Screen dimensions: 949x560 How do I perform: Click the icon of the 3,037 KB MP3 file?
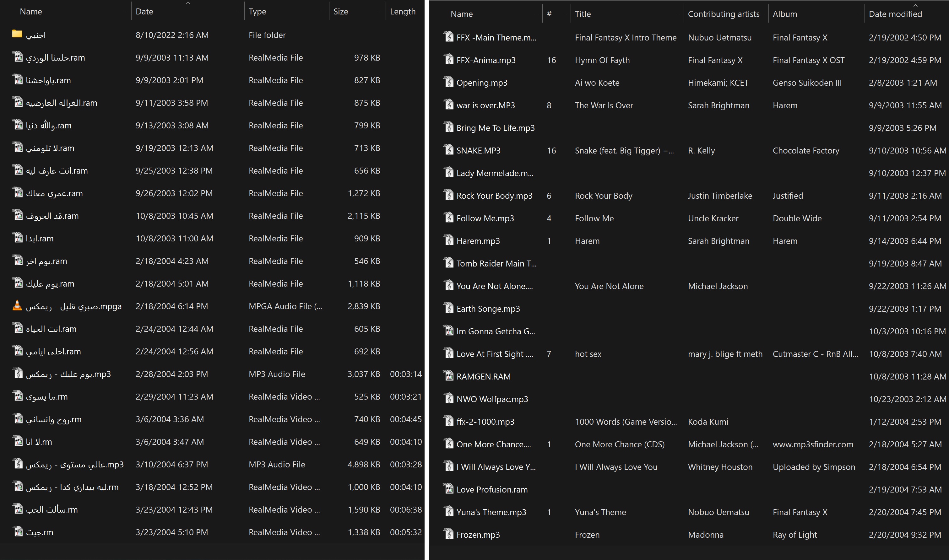point(17,373)
